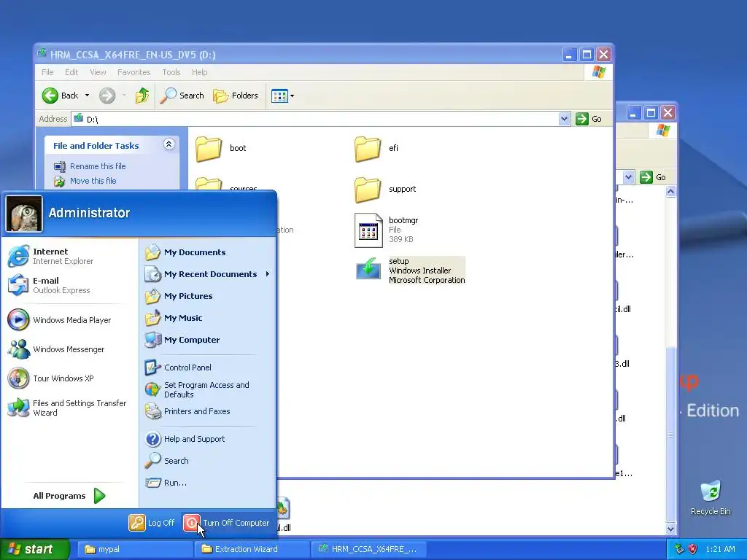Click Turn Off Computer
747x560 pixels.
pos(227,523)
